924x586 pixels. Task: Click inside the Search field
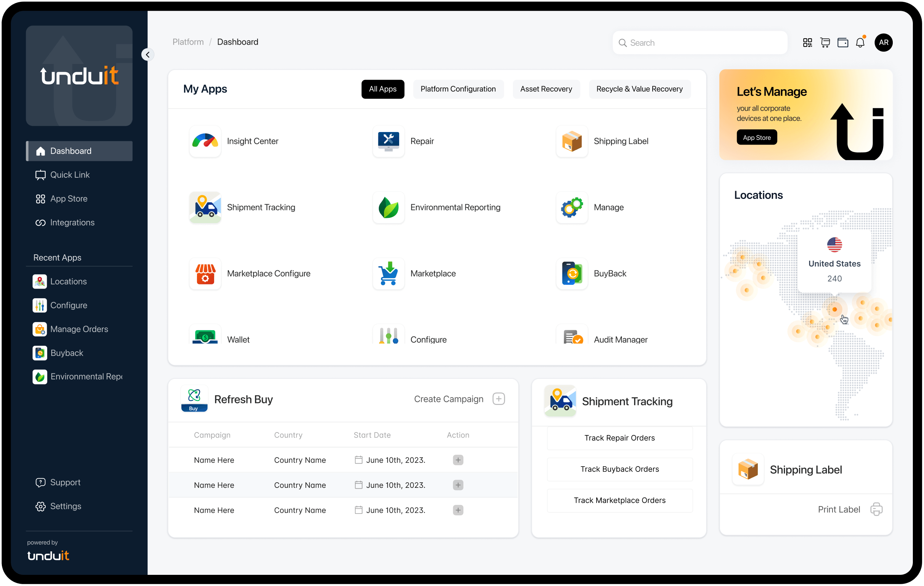(699, 42)
